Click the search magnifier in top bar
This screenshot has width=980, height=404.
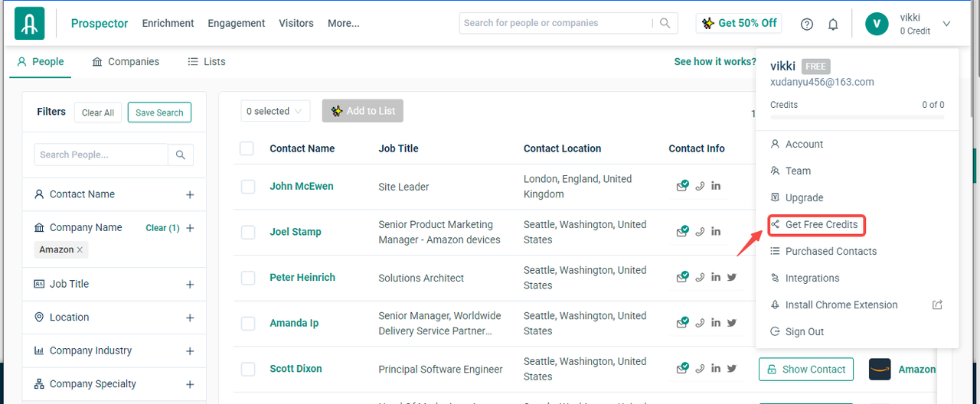(665, 23)
